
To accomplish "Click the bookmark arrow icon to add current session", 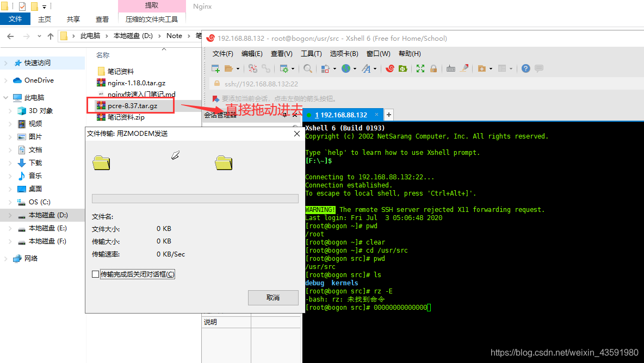I will coord(215,99).
